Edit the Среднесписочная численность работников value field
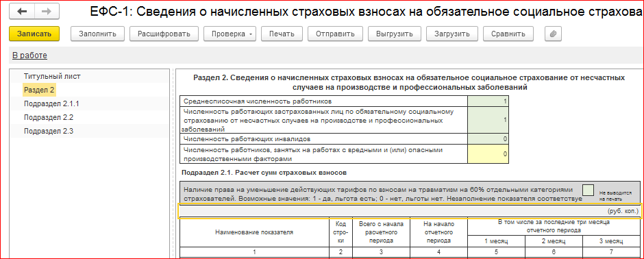This screenshot has height=259, width=644. 488,101
